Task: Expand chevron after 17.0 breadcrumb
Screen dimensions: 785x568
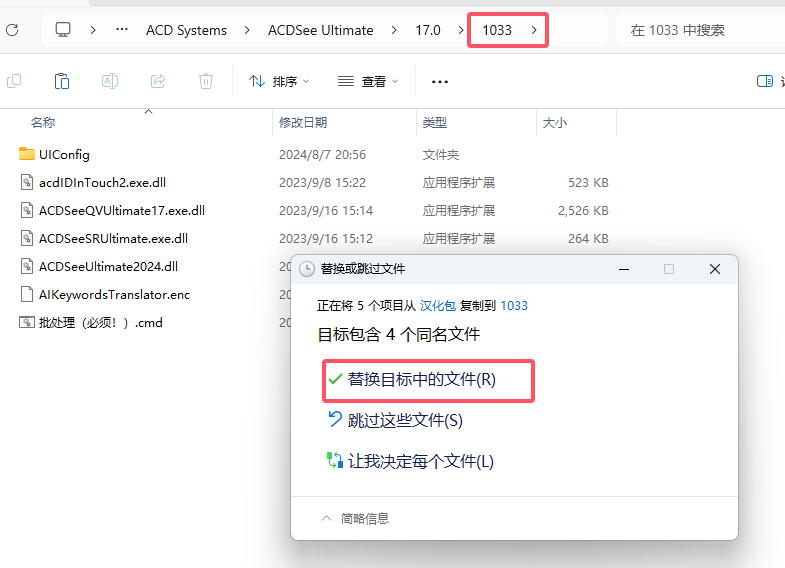Action: pos(461,30)
